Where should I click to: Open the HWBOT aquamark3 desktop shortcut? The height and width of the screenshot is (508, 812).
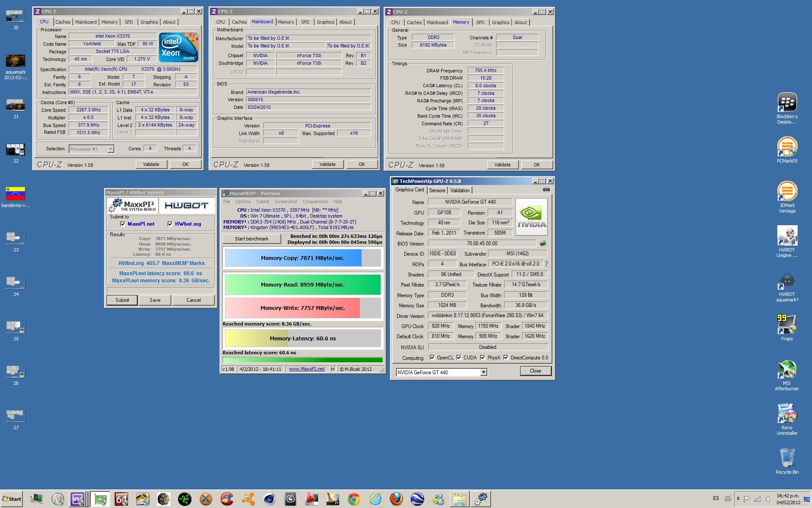tap(787, 286)
